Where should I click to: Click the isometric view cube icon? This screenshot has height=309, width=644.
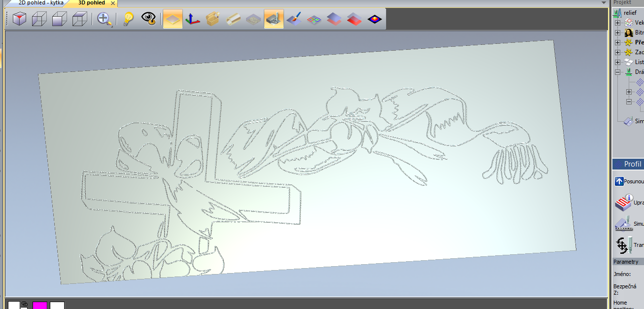coord(19,19)
